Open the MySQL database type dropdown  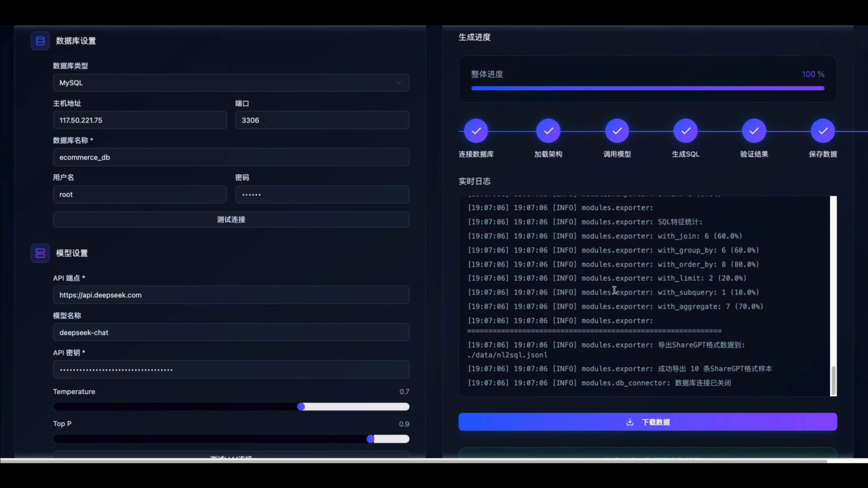tap(231, 83)
